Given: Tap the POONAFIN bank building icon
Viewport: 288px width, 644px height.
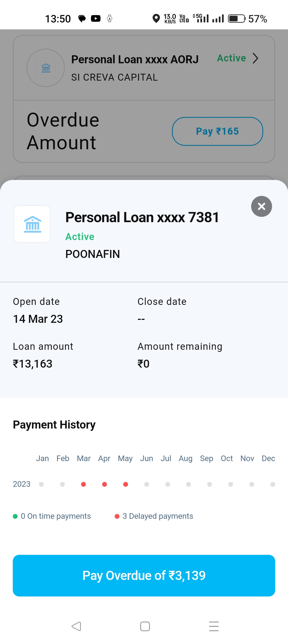Looking at the screenshot, I should pos(32,224).
